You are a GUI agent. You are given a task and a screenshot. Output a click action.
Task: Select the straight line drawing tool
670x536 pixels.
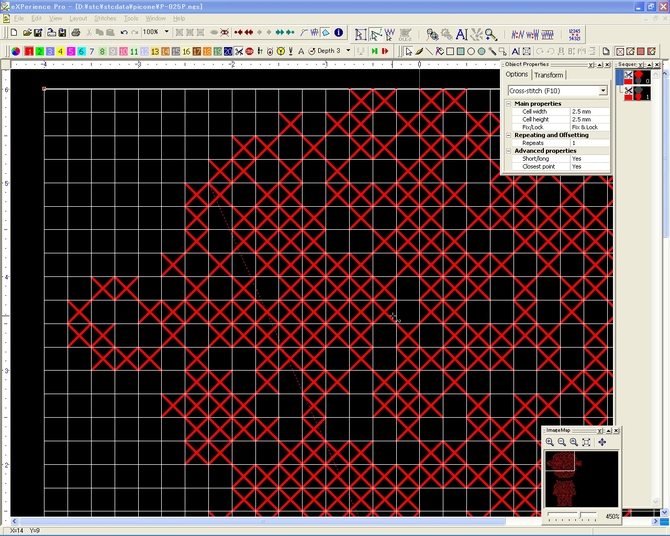pyautogui.click(x=429, y=51)
